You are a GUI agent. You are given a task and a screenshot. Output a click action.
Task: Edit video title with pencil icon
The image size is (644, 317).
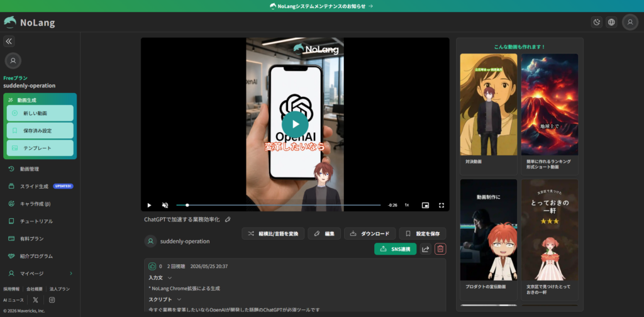point(228,220)
